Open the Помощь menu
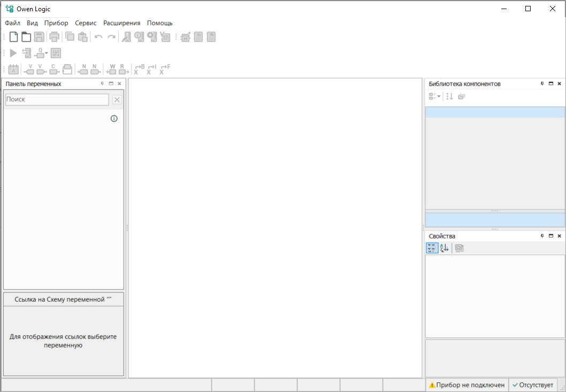 [159, 23]
